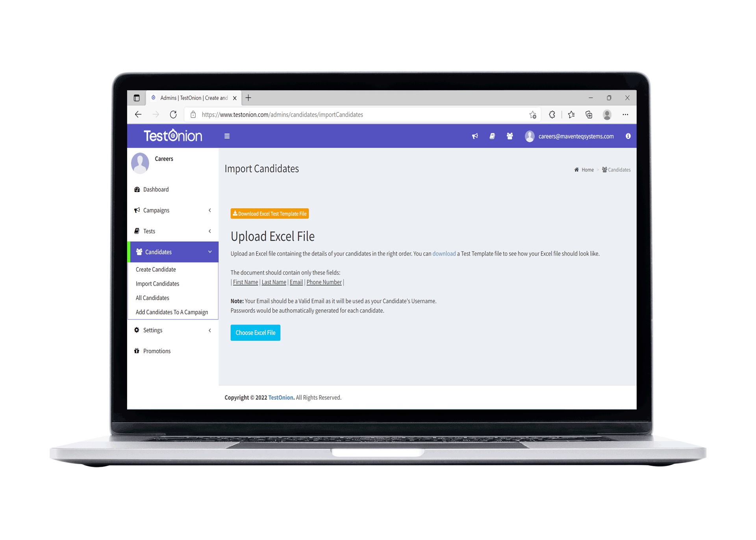Click the megaphone announcement icon
Viewport: 756px width, 540px height.
pyautogui.click(x=475, y=136)
